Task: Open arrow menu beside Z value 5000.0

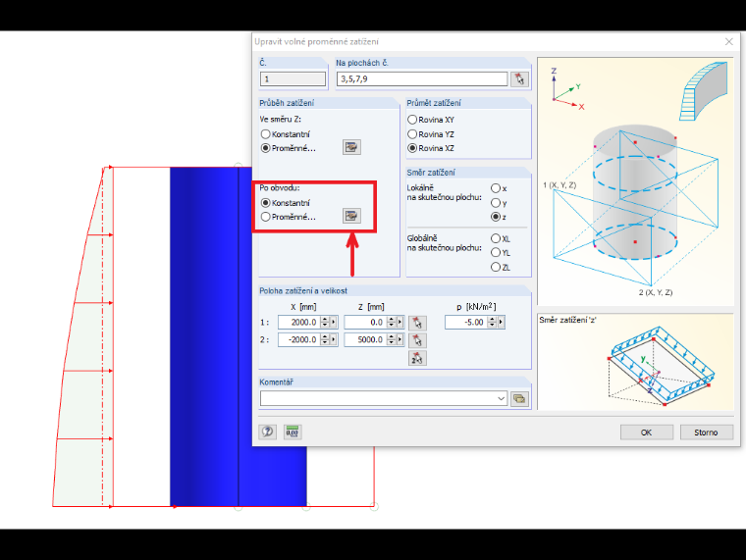Action: [x=400, y=339]
